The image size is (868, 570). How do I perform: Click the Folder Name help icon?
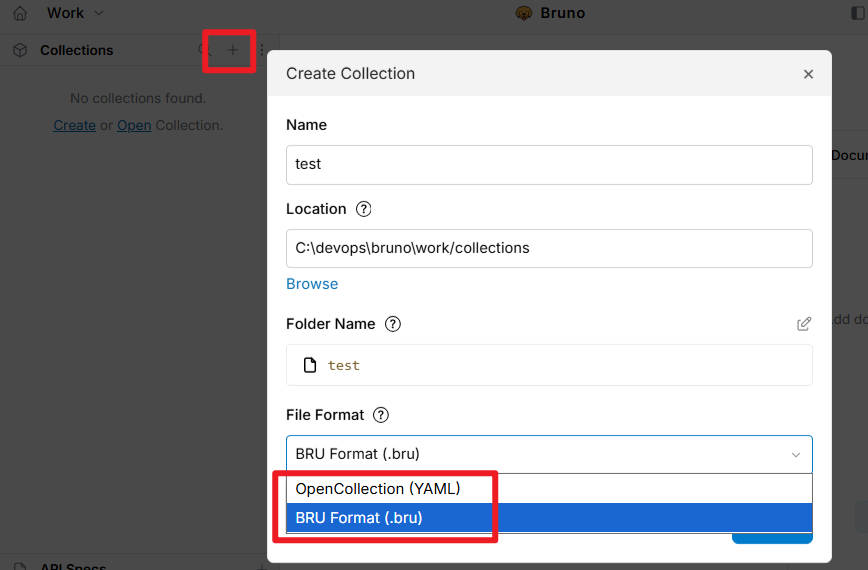click(393, 324)
